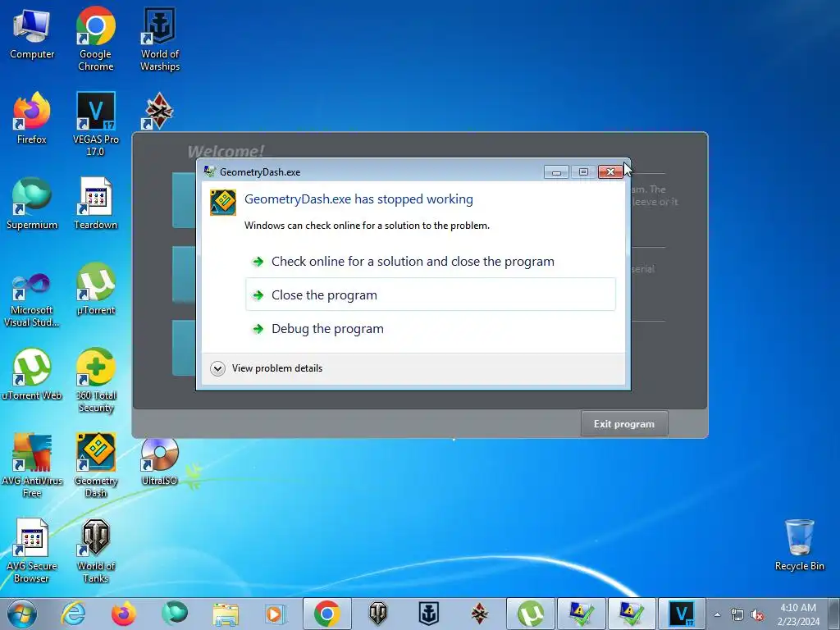Open the Computer desktop icon
Viewport: 840px width, 630px height.
(x=32, y=34)
